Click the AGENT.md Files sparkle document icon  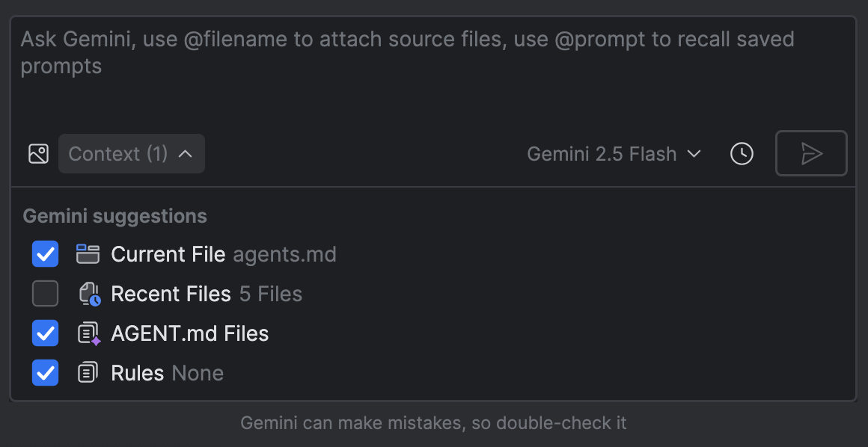(89, 333)
